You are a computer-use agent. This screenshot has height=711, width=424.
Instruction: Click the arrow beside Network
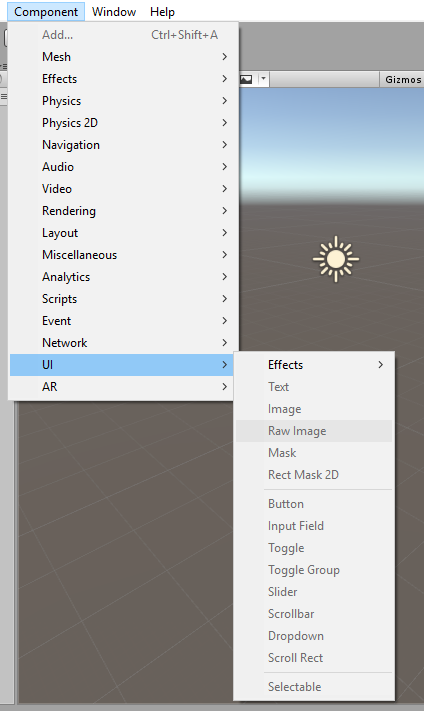(x=224, y=343)
